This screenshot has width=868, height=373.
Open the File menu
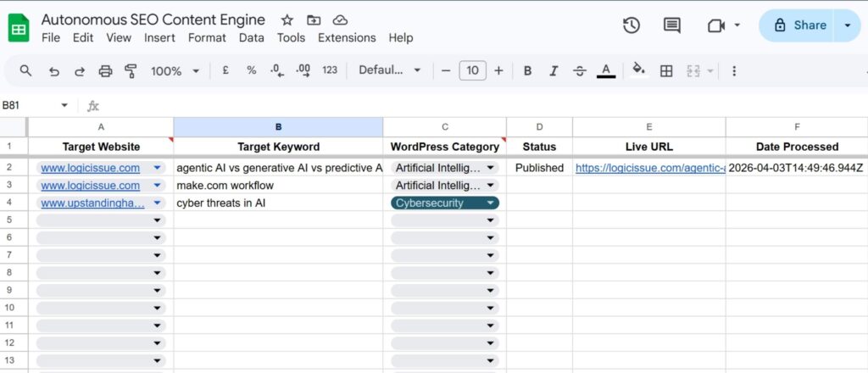(x=51, y=37)
